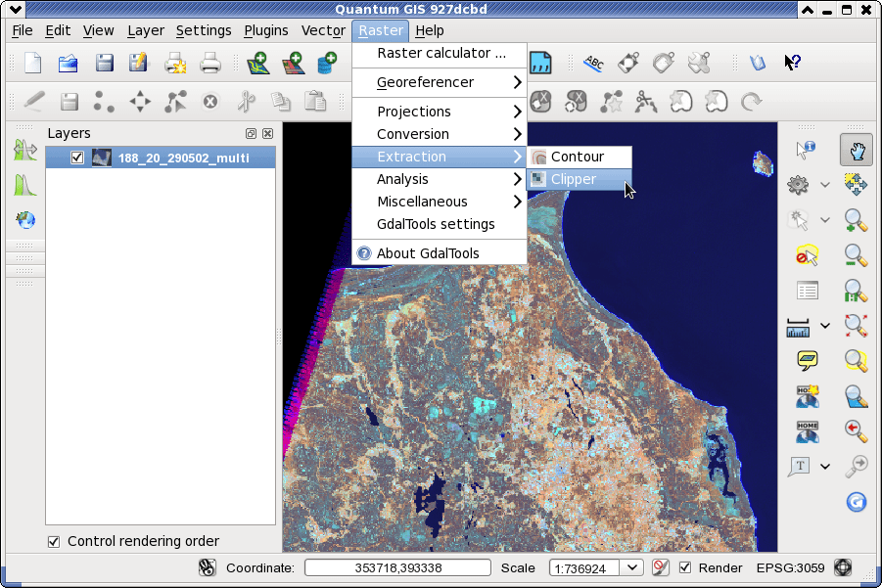Close the Layers panel
The width and height of the screenshot is (882, 588).
click(268, 133)
